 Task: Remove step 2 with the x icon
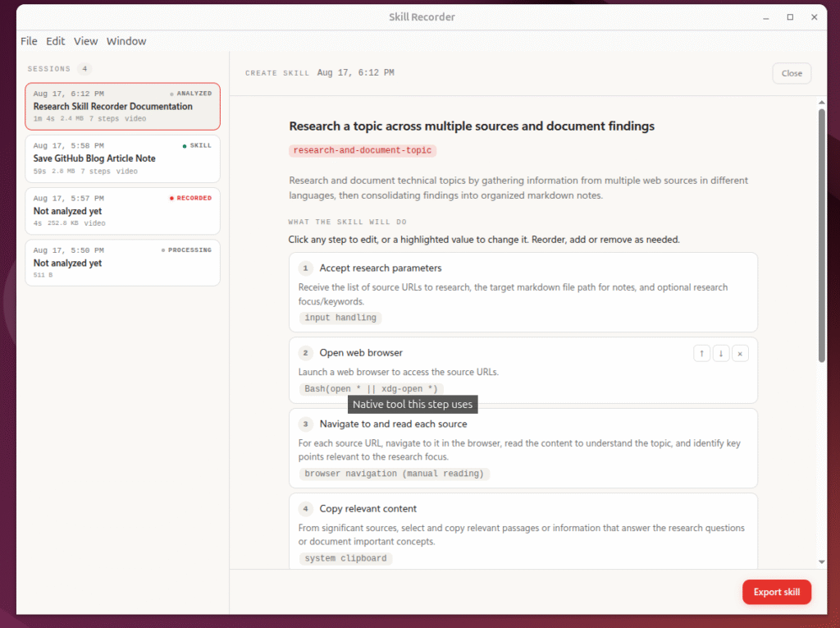click(x=740, y=354)
